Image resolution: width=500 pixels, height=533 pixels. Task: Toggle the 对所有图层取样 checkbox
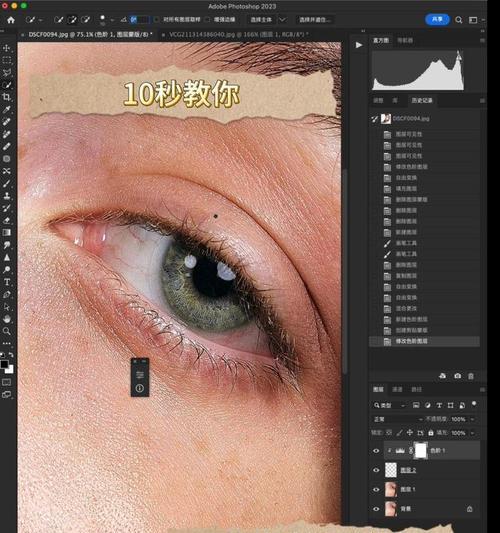coord(156,20)
